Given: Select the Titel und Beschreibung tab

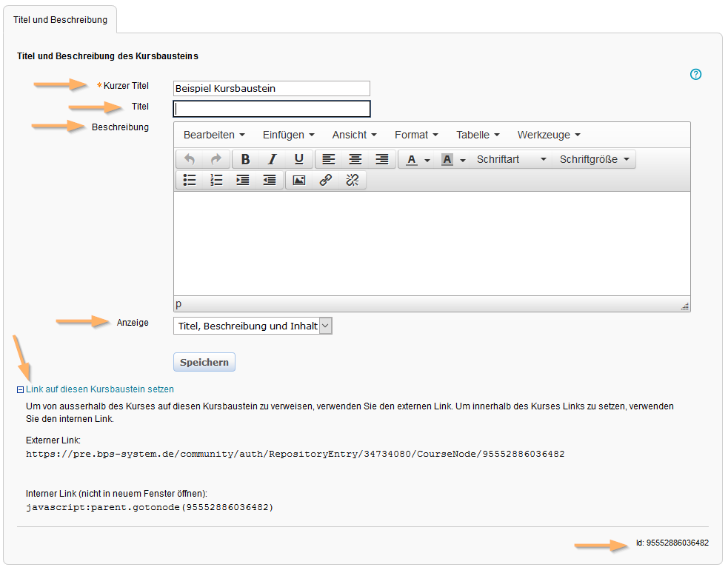Looking at the screenshot, I should (60, 20).
